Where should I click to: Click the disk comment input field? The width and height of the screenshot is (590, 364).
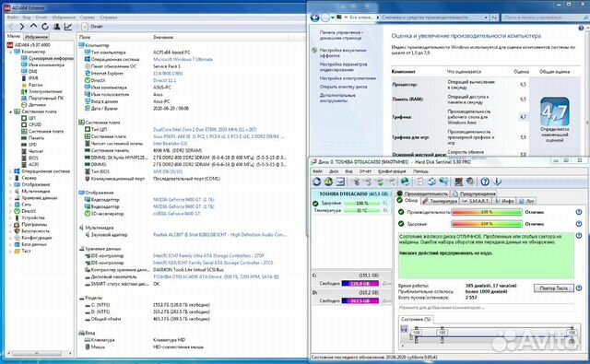pyautogui.click(x=486, y=307)
